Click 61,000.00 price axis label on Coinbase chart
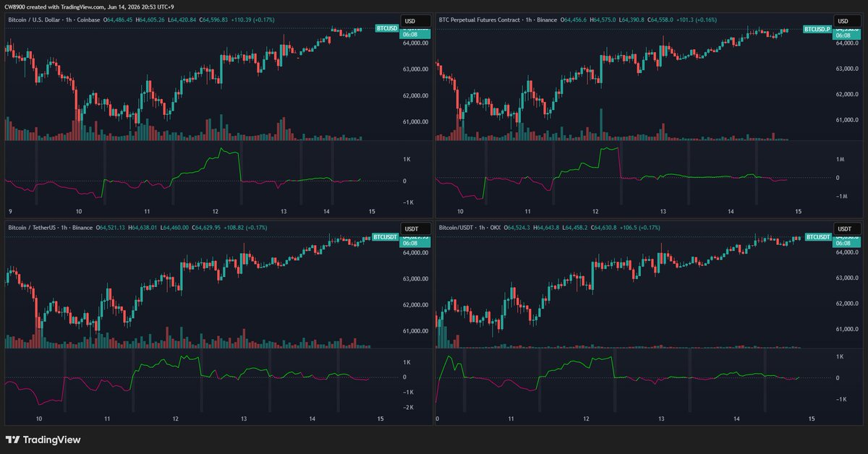 416,121
